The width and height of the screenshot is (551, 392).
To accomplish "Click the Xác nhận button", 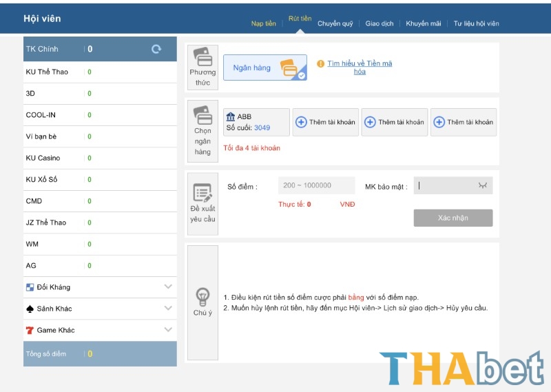I will [x=453, y=218].
